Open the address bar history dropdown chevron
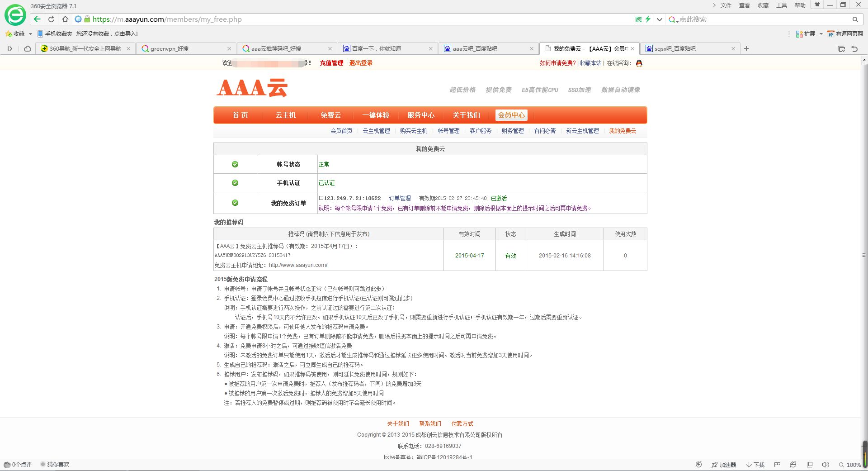Image resolution: width=868 pixels, height=471 pixels. 660,19
